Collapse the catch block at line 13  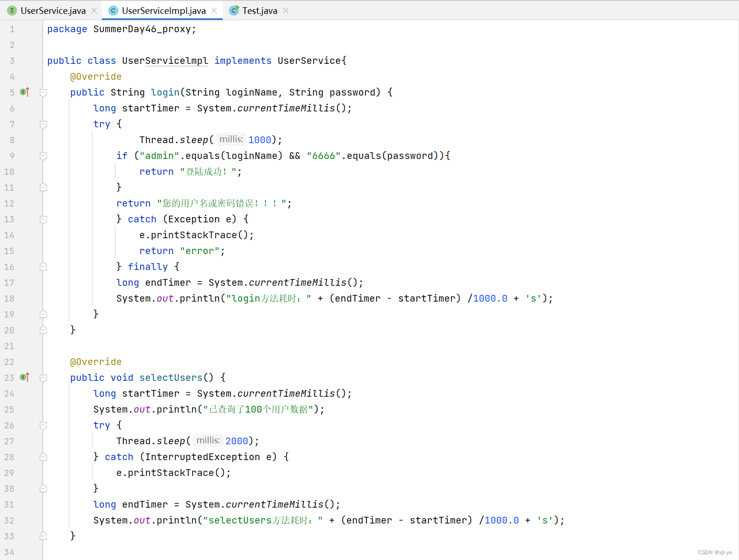(x=43, y=219)
